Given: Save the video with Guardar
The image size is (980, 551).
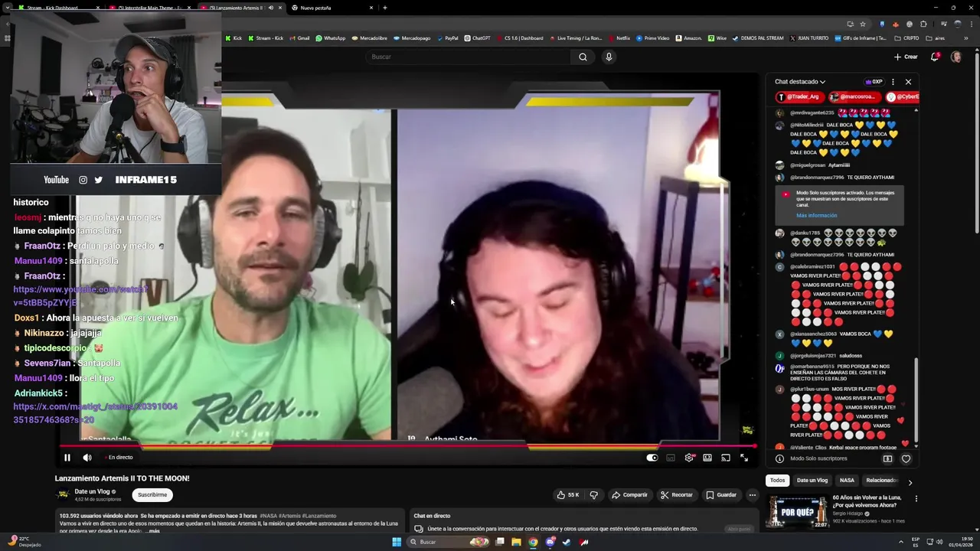Looking at the screenshot, I should click(x=721, y=495).
